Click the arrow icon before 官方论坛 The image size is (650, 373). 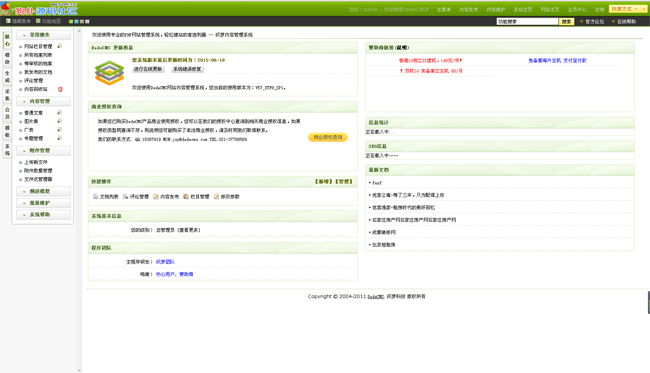point(581,21)
